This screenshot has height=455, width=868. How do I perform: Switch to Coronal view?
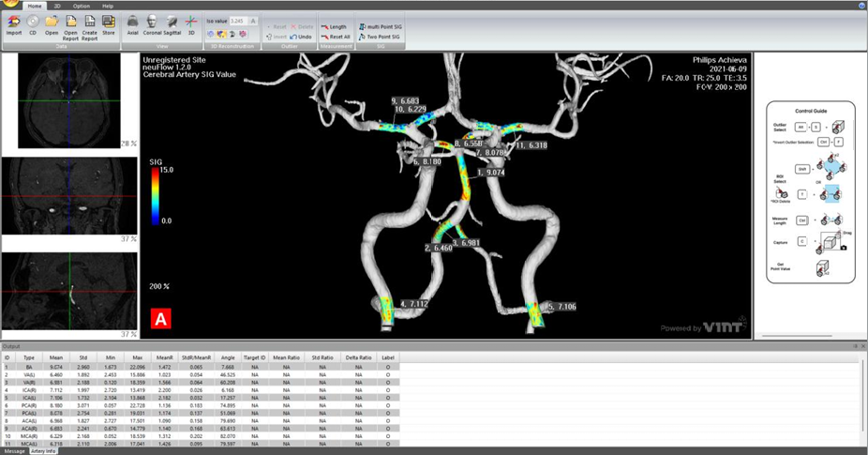(x=152, y=25)
